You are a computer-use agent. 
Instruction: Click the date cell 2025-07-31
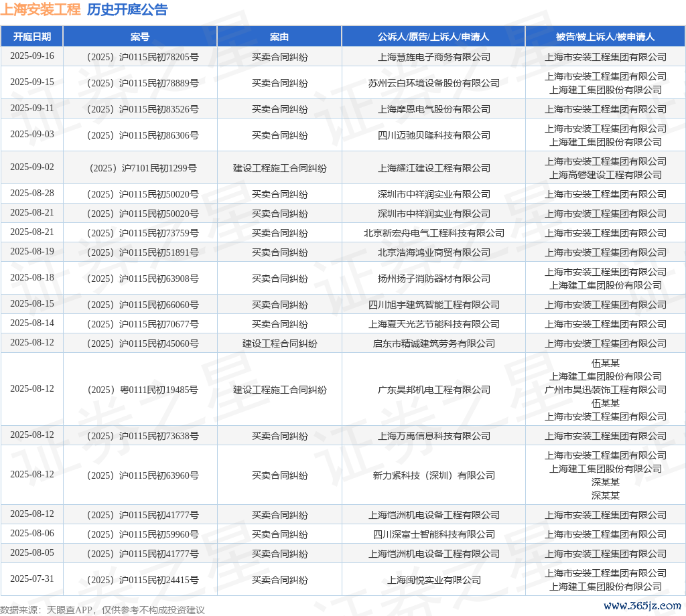click(31, 579)
